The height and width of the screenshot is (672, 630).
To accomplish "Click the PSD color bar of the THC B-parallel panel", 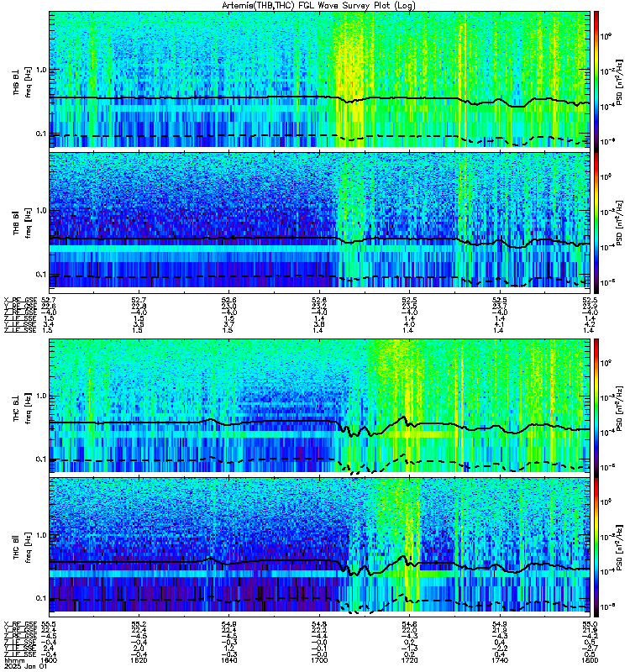I will click(596, 548).
